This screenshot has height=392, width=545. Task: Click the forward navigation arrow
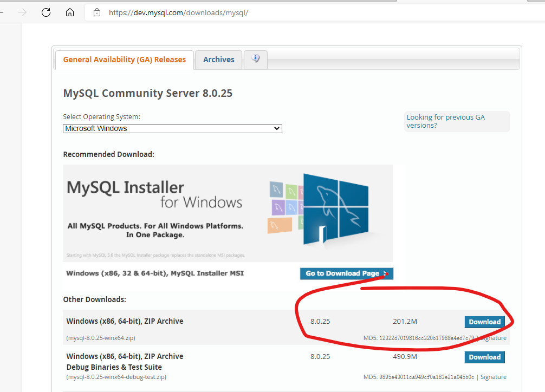(x=22, y=12)
